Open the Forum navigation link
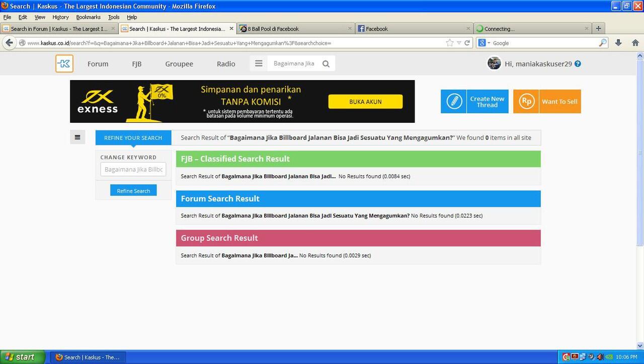The height and width of the screenshot is (364, 644). 98,64
